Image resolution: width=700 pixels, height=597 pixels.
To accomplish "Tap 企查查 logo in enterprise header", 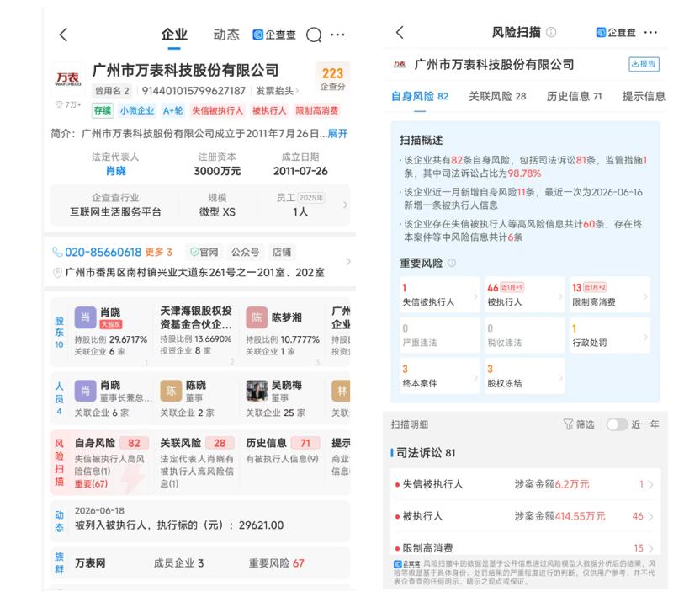I will click(x=274, y=35).
